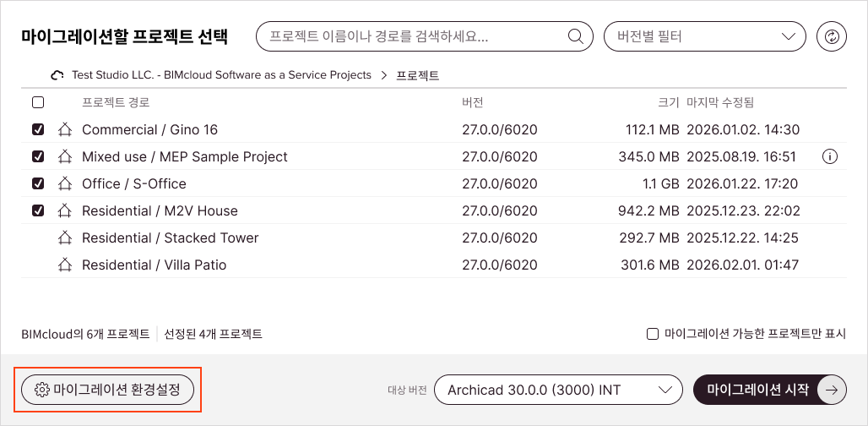Click version 27.0.0/6020 in the Gino 16 row
The width and height of the screenshot is (868, 426).
[x=499, y=129]
